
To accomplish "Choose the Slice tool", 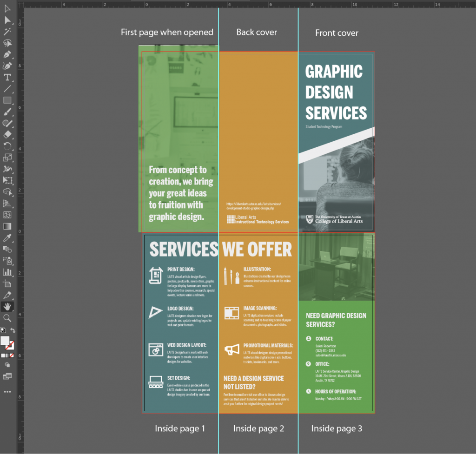I will pyautogui.click(x=7, y=295).
